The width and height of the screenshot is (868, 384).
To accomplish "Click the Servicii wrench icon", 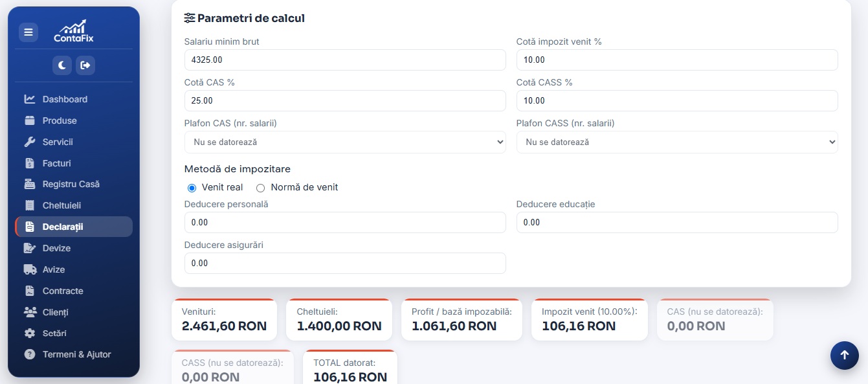I will [30, 142].
